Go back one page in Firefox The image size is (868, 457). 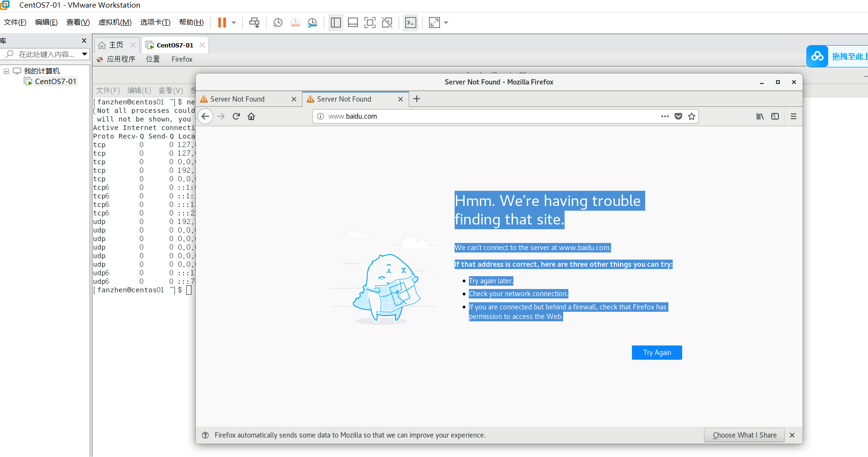[x=205, y=116]
